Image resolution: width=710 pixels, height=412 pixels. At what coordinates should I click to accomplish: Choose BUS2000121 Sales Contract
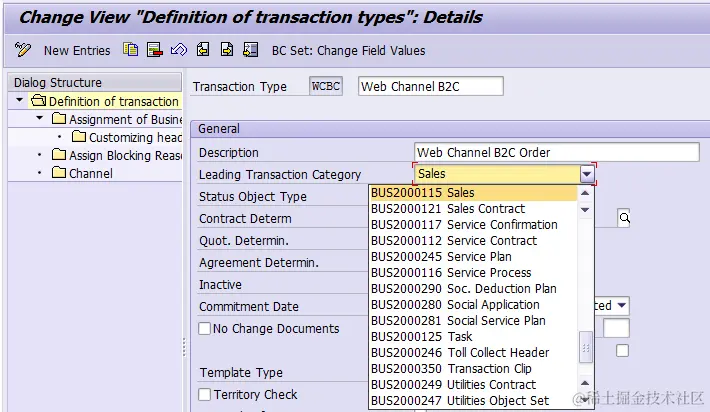tap(473, 209)
